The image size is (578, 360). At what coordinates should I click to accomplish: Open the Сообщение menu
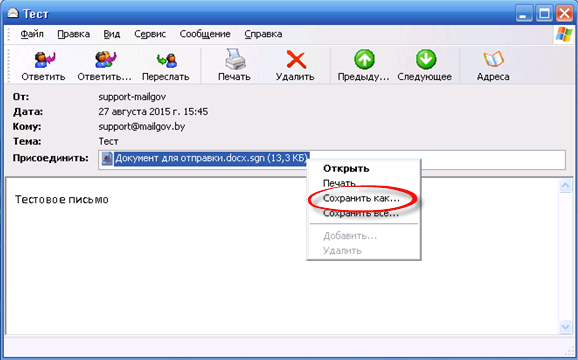point(205,34)
